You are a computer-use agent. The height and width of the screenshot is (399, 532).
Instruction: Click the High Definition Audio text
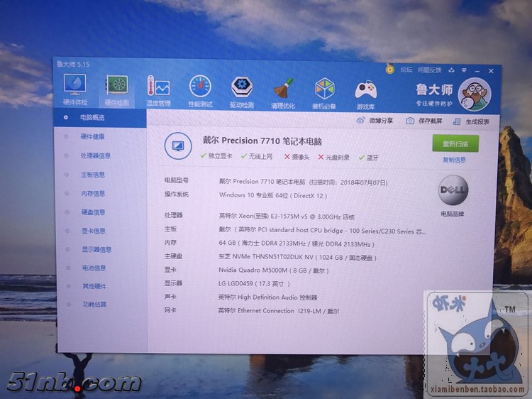point(267,297)
